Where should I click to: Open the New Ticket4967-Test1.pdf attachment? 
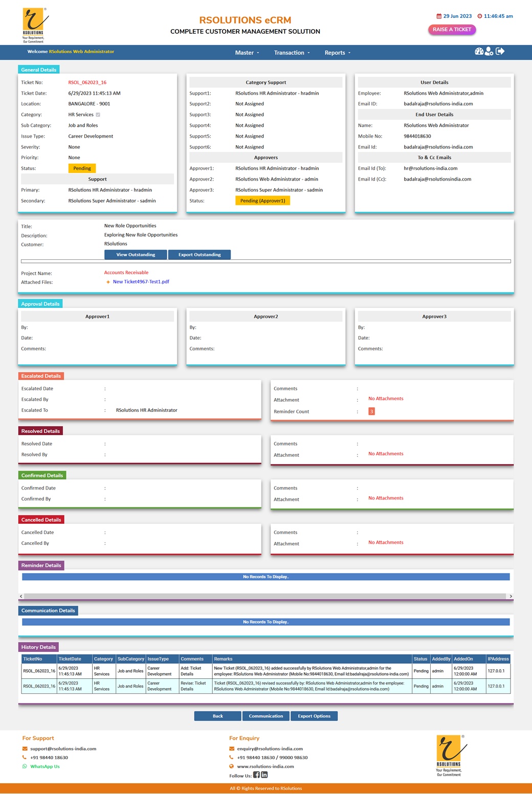click(x=141, y=282)
